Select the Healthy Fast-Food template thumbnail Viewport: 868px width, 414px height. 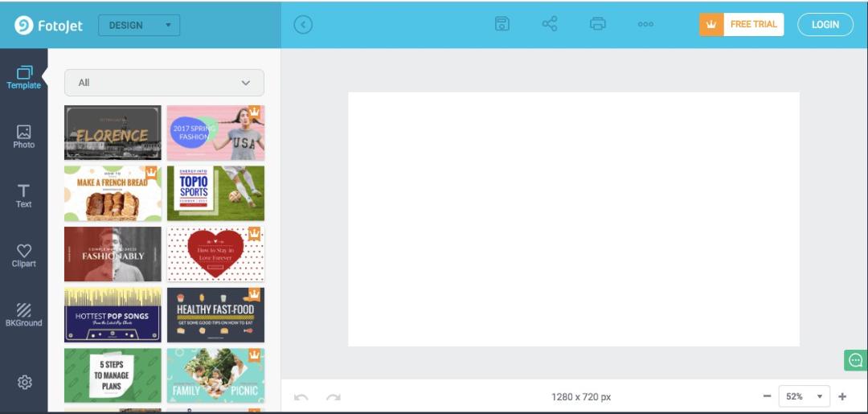[x=215, y=315]
